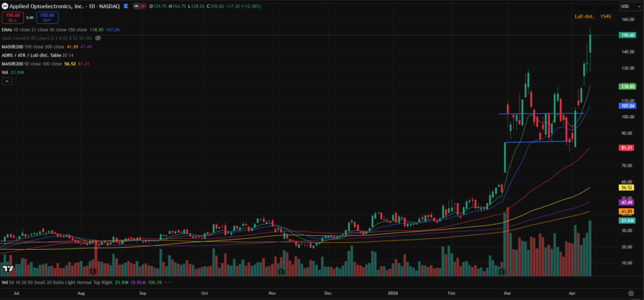Click the earnings marker in early November

pyautogui.click(x=280, y=272)
